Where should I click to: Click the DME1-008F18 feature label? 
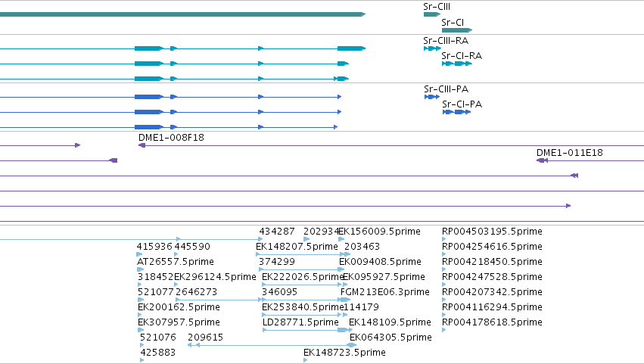click(171, 138)
